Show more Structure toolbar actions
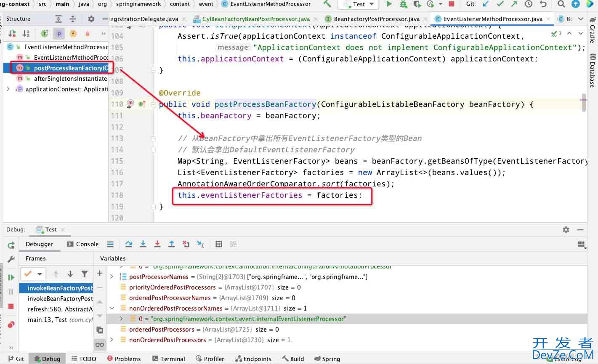 [103, 33]
